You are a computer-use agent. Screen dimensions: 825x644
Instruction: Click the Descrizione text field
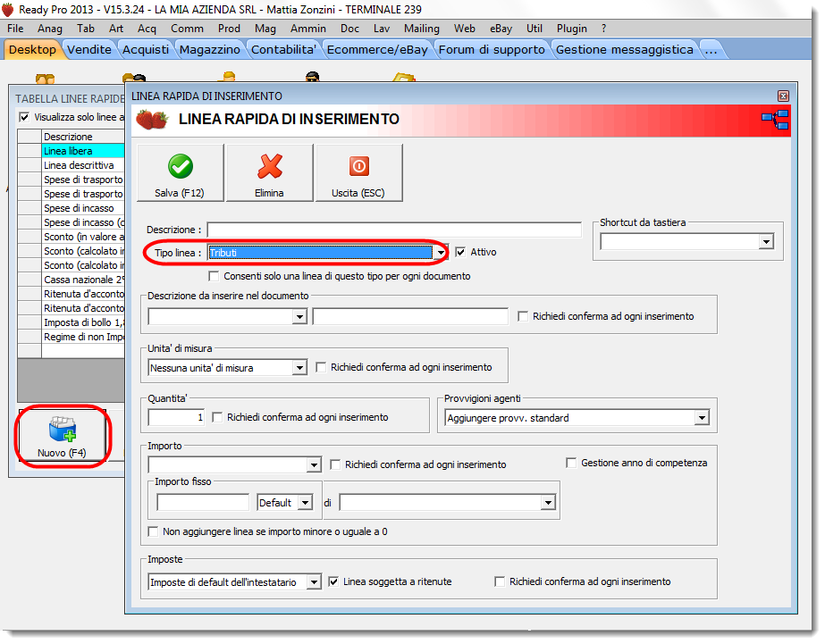tap(394, 230)
